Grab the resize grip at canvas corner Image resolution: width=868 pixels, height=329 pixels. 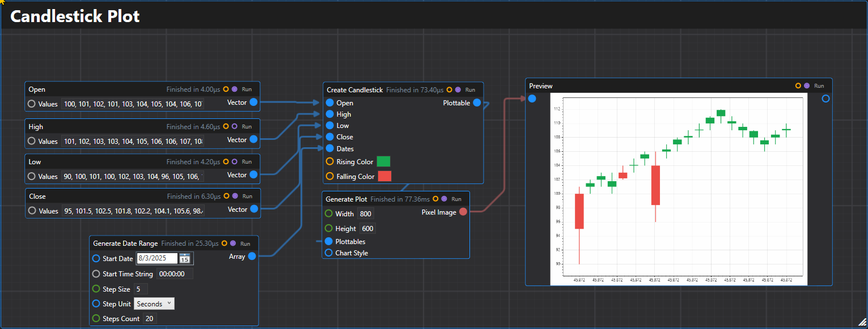(862, 322)
